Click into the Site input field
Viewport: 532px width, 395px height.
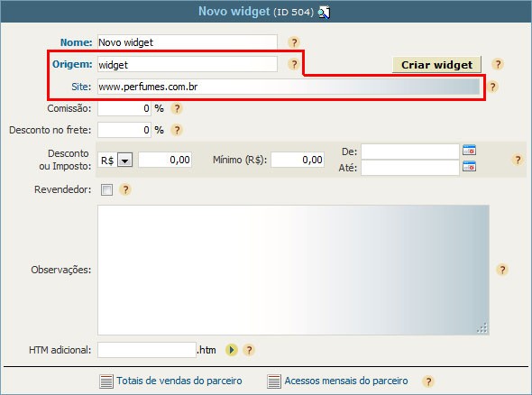(289, 87)
